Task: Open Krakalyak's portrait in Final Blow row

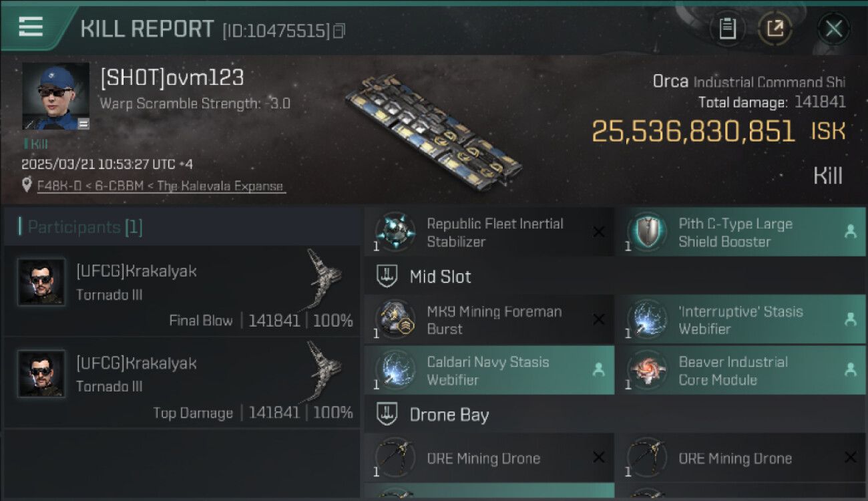Action: coord(42,282)
